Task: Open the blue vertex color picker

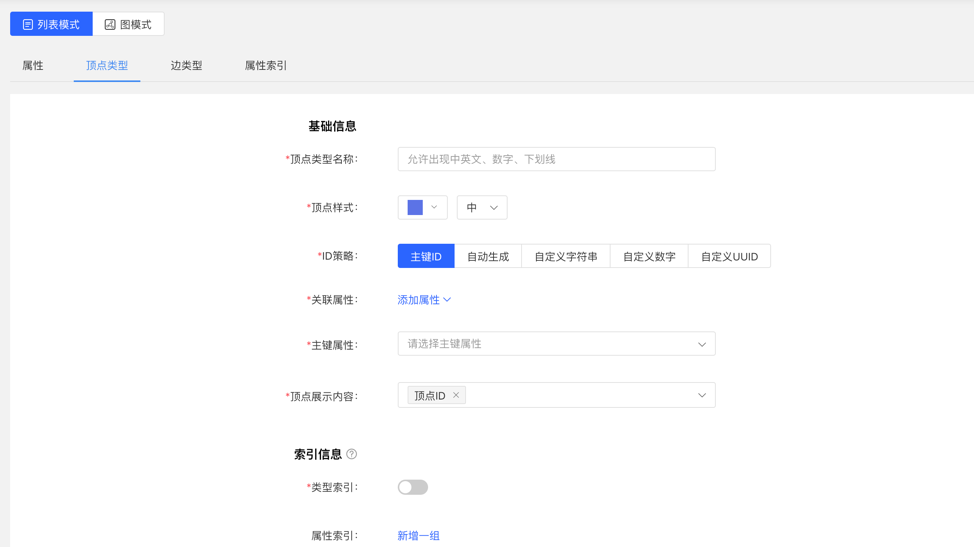Action: coord(422,208)
